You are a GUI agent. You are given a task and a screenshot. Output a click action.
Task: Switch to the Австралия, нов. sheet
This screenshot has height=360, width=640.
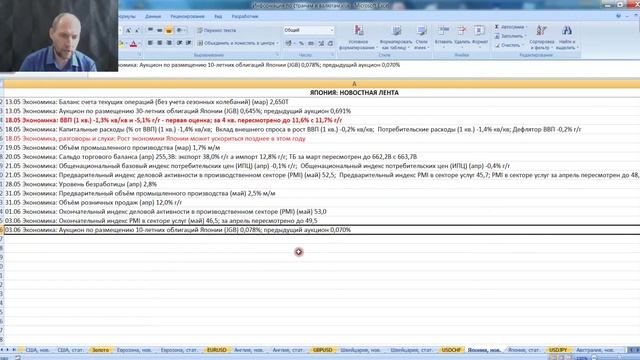tap(595, 350)
